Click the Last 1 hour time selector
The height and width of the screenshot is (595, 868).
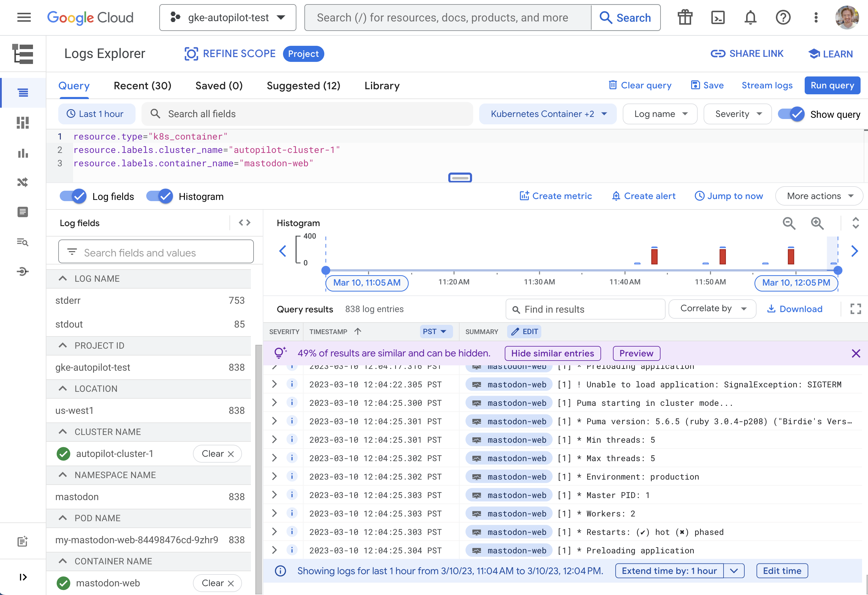click(96, 114)
